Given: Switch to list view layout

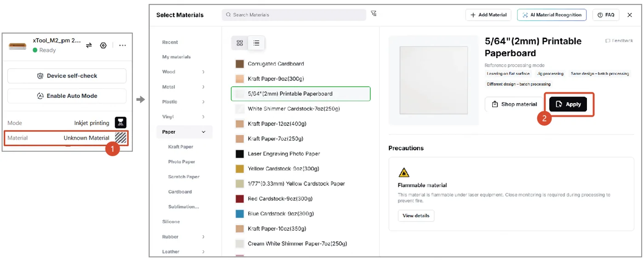Looking at the screenshot, I should (256, 43).
